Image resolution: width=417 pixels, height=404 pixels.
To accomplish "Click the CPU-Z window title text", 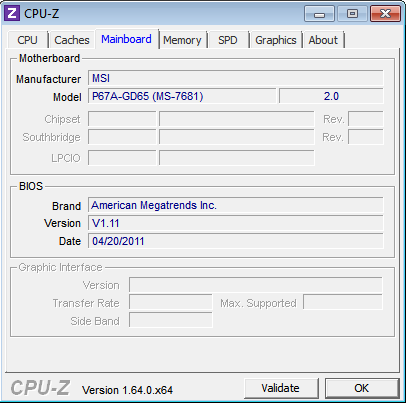I will pos(42,14).
